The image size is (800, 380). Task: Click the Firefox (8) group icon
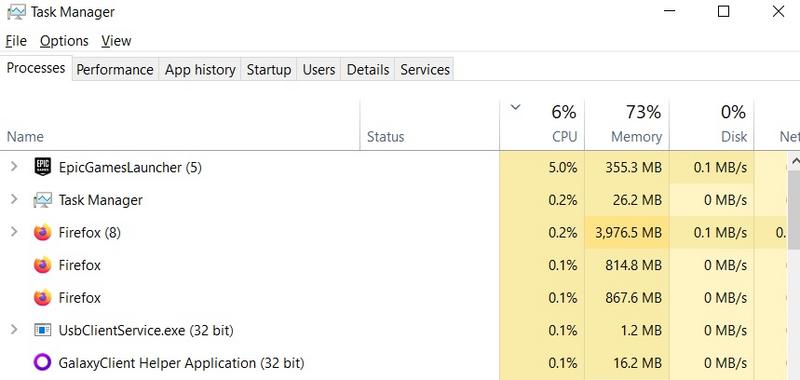coord(43,233)
